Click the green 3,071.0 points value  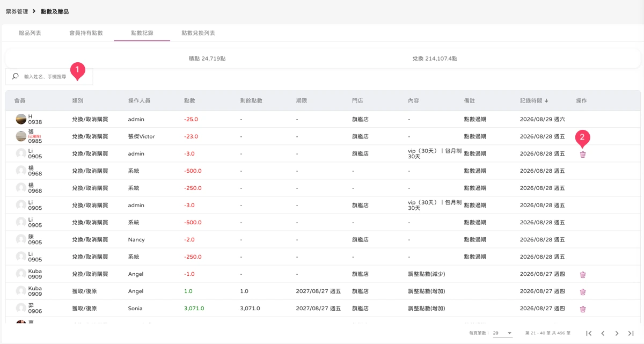coord(194,308)
